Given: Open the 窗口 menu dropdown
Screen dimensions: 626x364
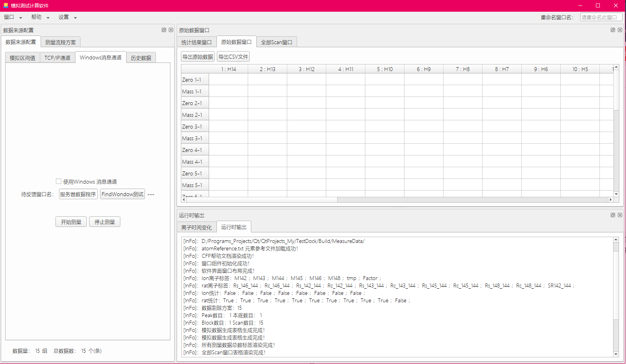Looking at the screenshot, I should [x=12, y=17].
